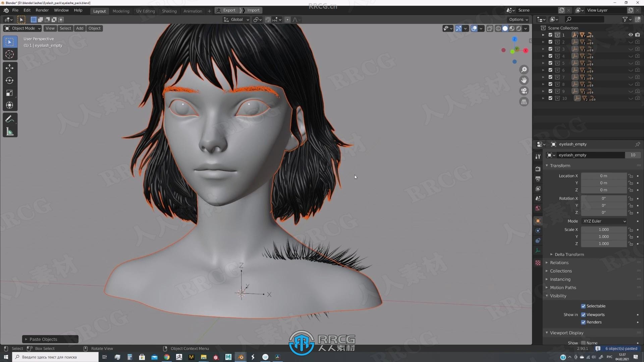This screenshot has height=362, width=644.
Task: Open Physics properties tab icon
Action: 538,231
